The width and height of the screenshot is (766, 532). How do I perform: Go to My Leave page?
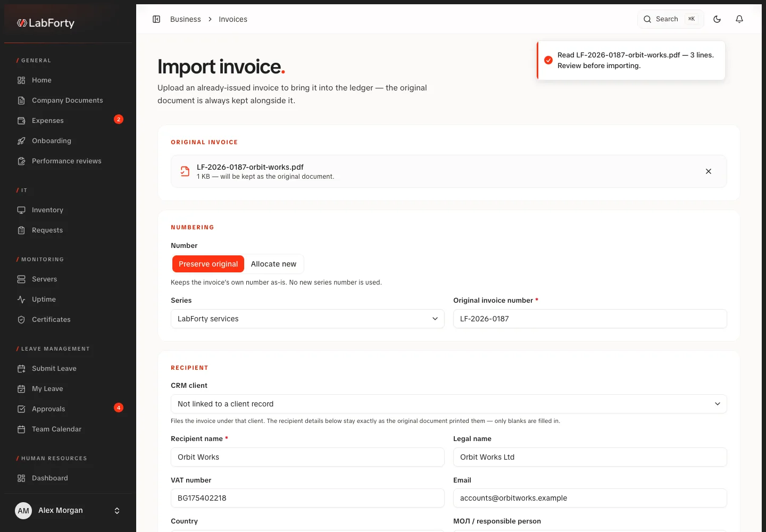(68, 389)
